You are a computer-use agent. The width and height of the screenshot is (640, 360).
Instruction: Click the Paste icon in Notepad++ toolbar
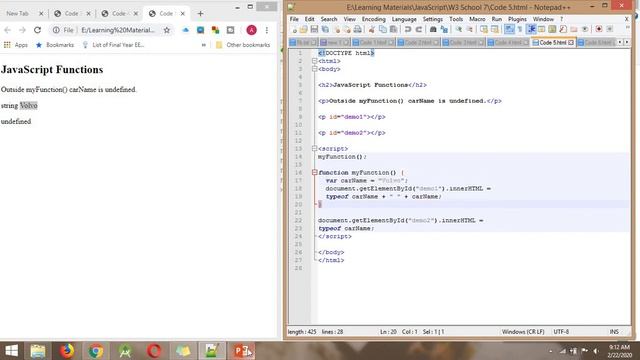click(x=393, y=29)
